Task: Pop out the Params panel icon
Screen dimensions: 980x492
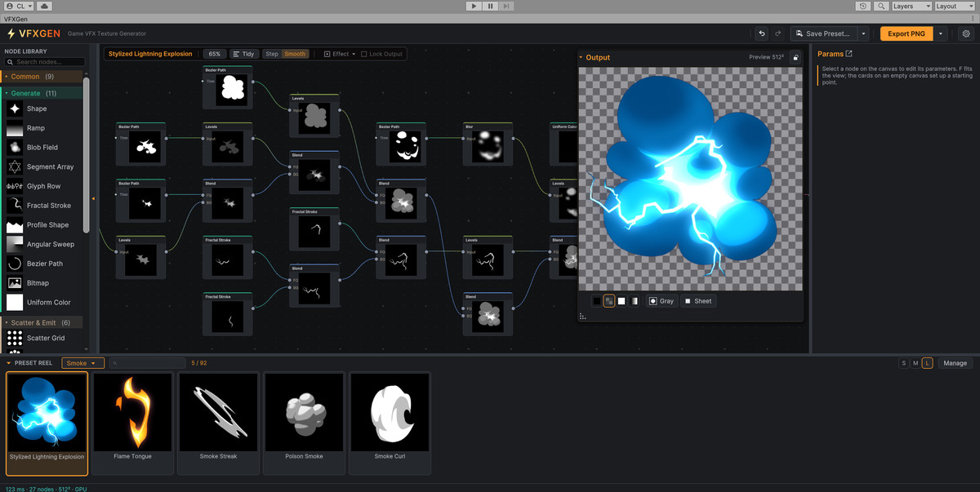Action: tap(849, 54)
